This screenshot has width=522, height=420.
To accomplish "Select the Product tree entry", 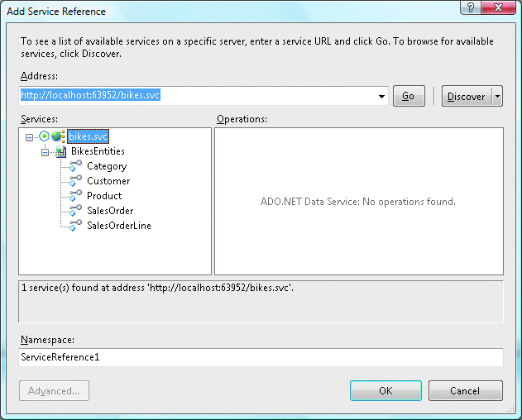I will 104,196.
